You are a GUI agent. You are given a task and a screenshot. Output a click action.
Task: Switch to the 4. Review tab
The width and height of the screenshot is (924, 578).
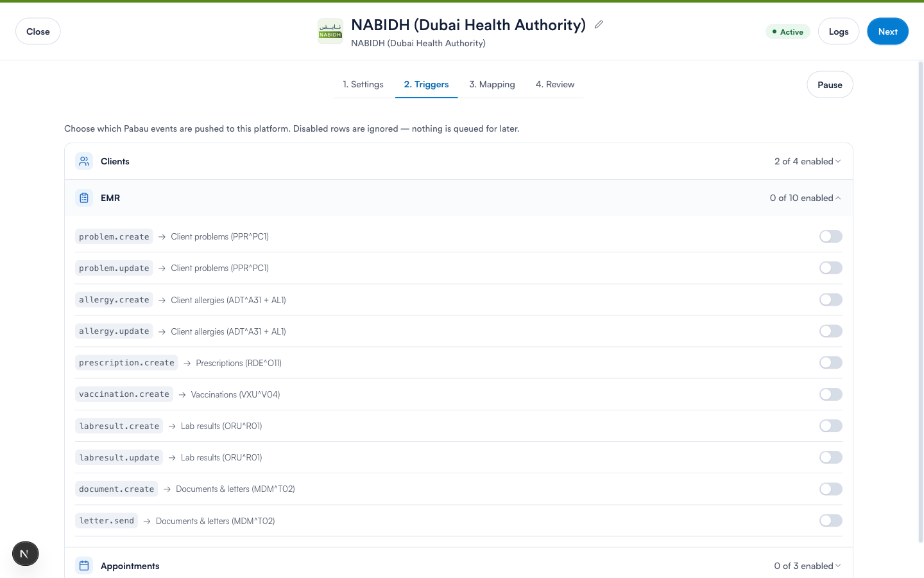click(555, 84)
